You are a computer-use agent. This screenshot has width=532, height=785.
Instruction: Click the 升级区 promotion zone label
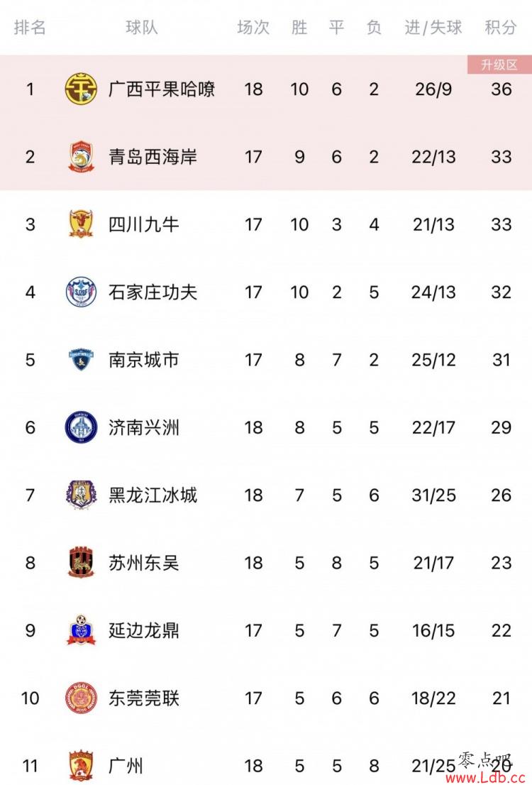tap(499, 65)
